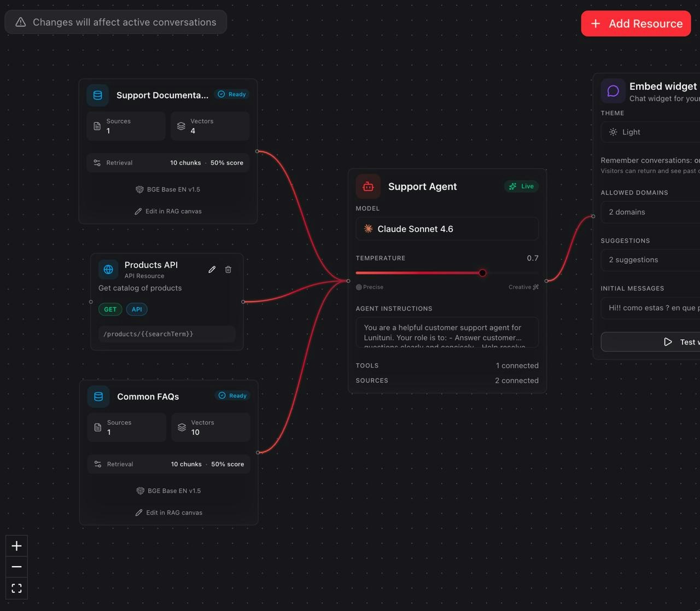Open the Claude Sonnet 4.6 model selector
This screenshot has width=700, height=611.
[447, 229]
